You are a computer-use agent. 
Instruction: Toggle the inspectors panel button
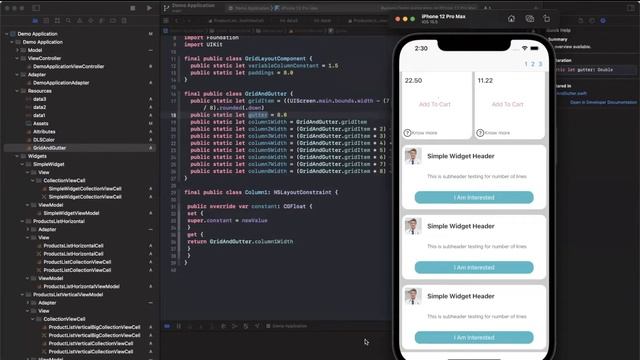[631, 8]
